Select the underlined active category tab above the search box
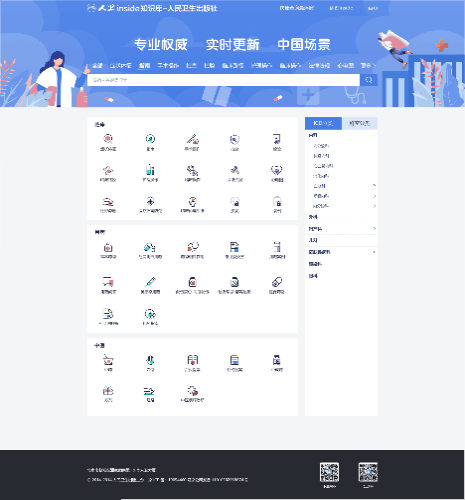465x500 pixels. (x=145, y=66)
